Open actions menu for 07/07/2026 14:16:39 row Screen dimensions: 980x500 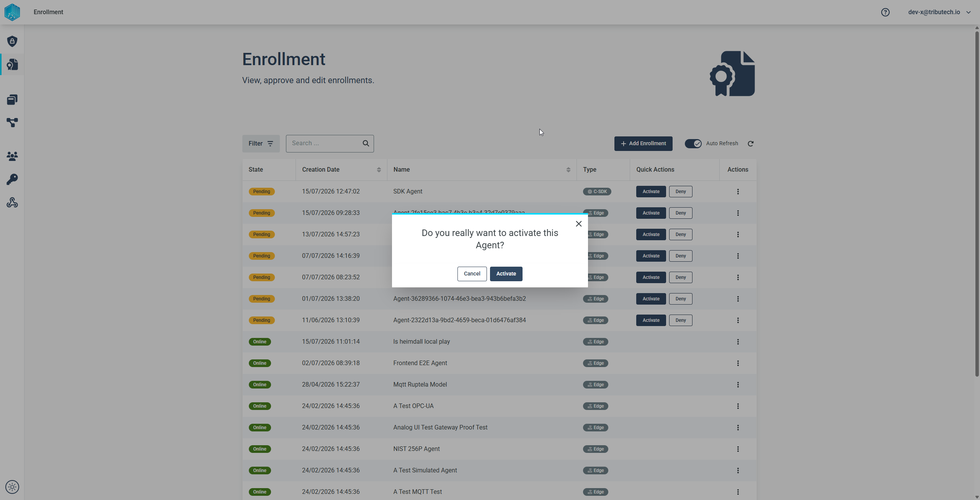pos(738,256)
